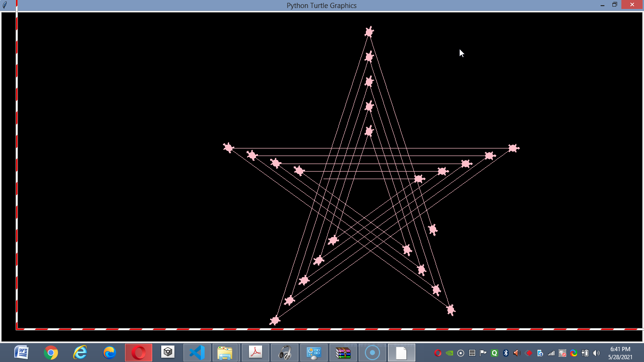The height and width of the screenshot is (362, 644).
Task: Click the white circle tray icon
Action: 461,353
